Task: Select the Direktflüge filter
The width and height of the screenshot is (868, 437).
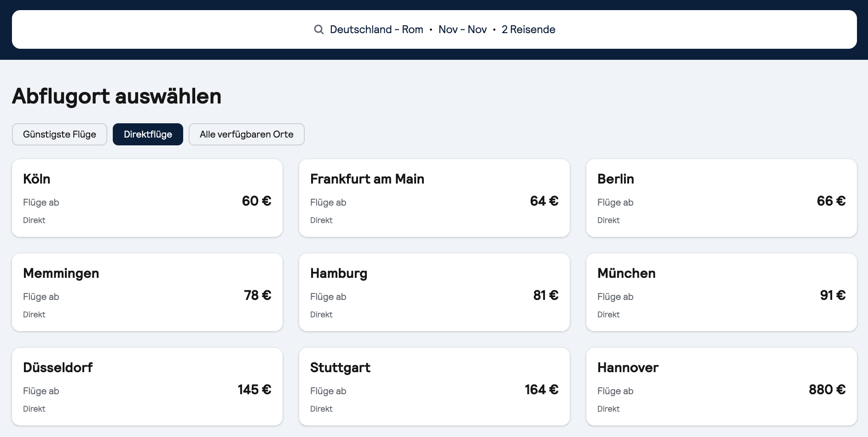Action: (x=148, y=134)
